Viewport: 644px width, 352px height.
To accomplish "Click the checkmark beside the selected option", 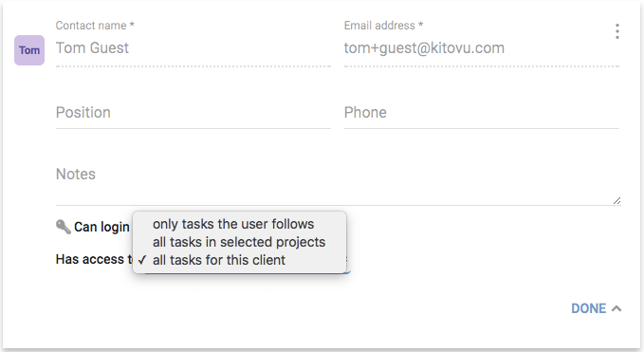I will pyautogui.click(x=142, y=260).
